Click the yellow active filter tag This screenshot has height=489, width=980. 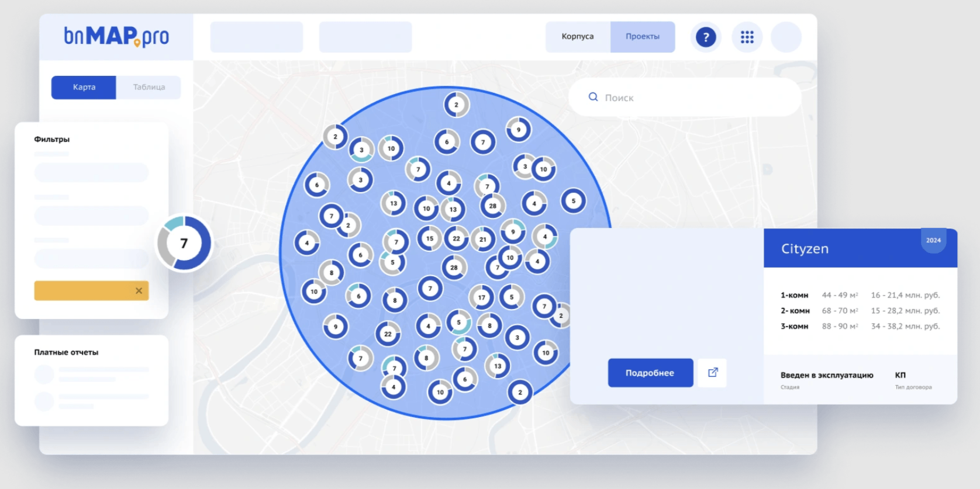tap(91, 290)
